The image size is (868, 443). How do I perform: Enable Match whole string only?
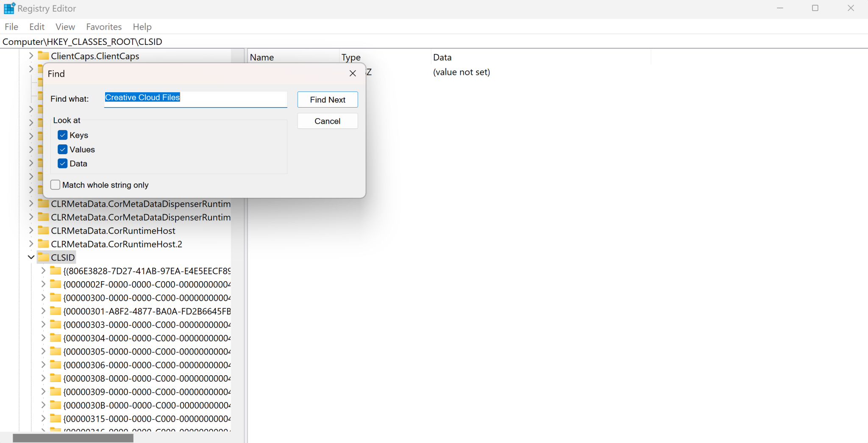pyautogui.click(x=55, y=185)
